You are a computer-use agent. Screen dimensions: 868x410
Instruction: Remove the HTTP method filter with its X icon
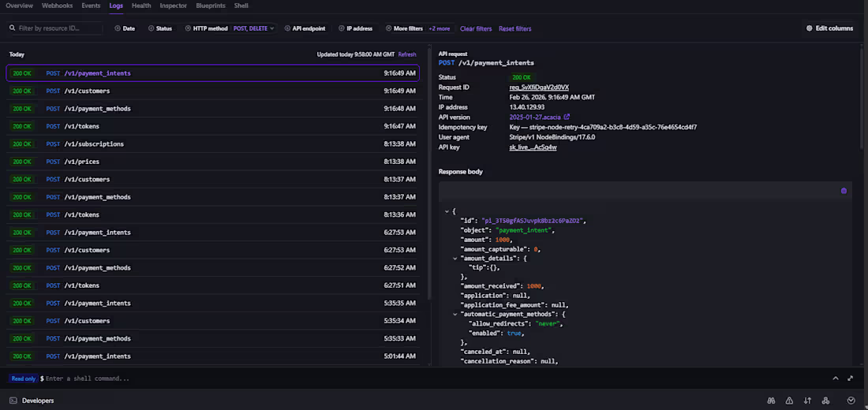click(189, 28)
